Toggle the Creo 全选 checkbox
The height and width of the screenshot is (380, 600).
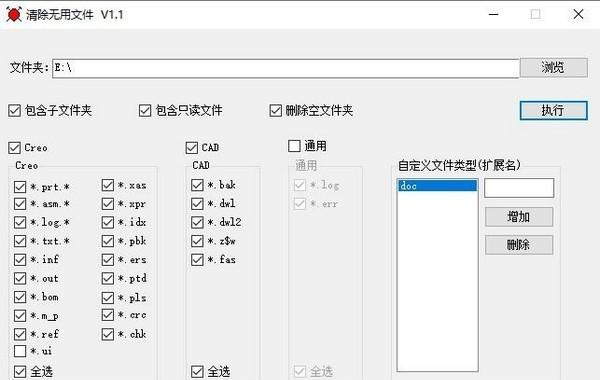tap(20, 371)
